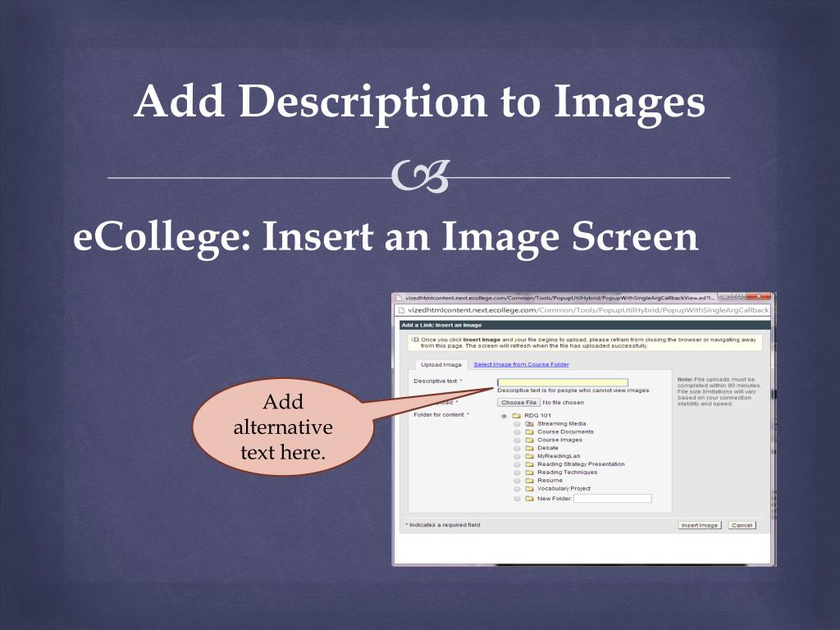Click the 'RDG 101' folder label
The width and height of the screenshot is (840, 630).
[x=537, y=416]
